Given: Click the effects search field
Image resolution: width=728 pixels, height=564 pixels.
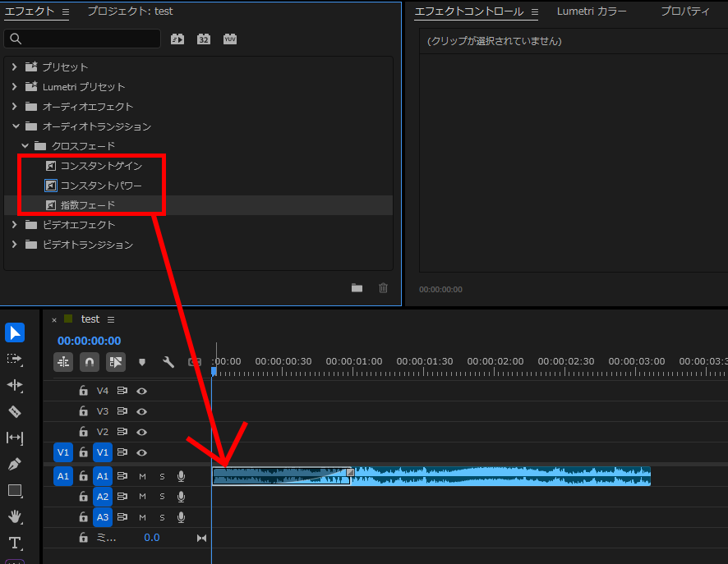Looking at the screenshot, I should click(82, 39).
